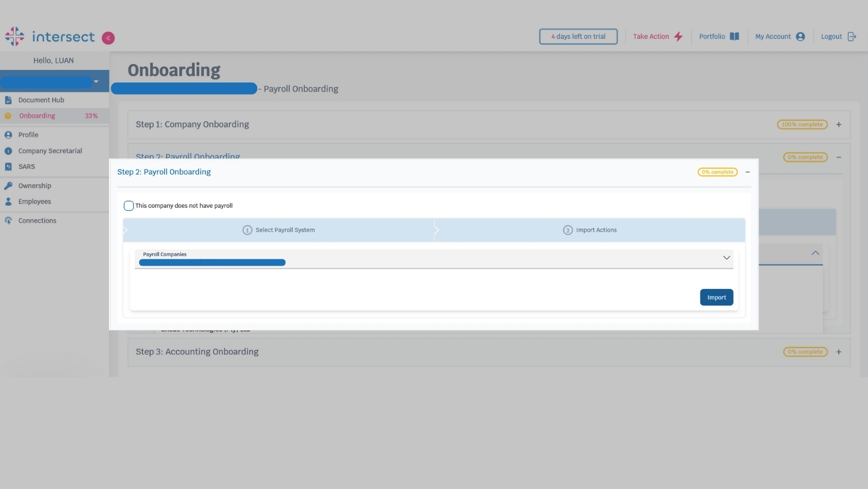Viewport: 868px width, 489px height.
Task: Go to SARS menu item
Action: pyautogui.click(x=26, y=167)
